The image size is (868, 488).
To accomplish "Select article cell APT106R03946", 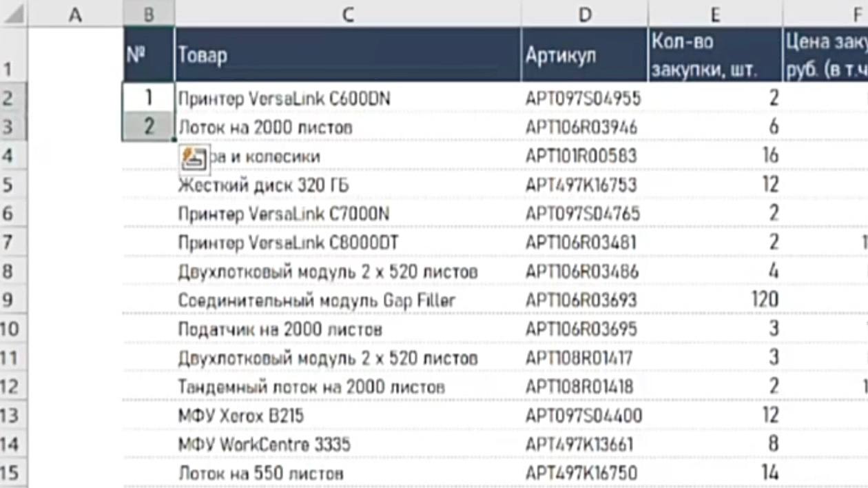I will tap(585, 127).
